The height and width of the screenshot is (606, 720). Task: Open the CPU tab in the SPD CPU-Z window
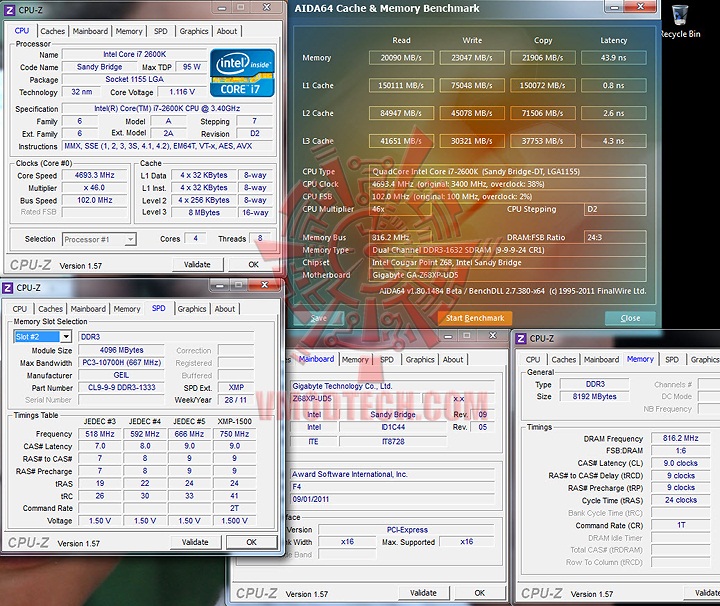(20, 309)
